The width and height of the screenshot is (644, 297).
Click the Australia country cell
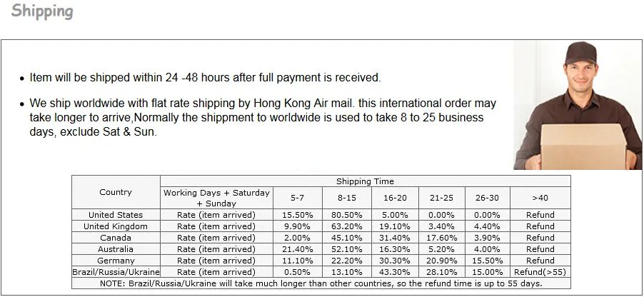(116, 249)
